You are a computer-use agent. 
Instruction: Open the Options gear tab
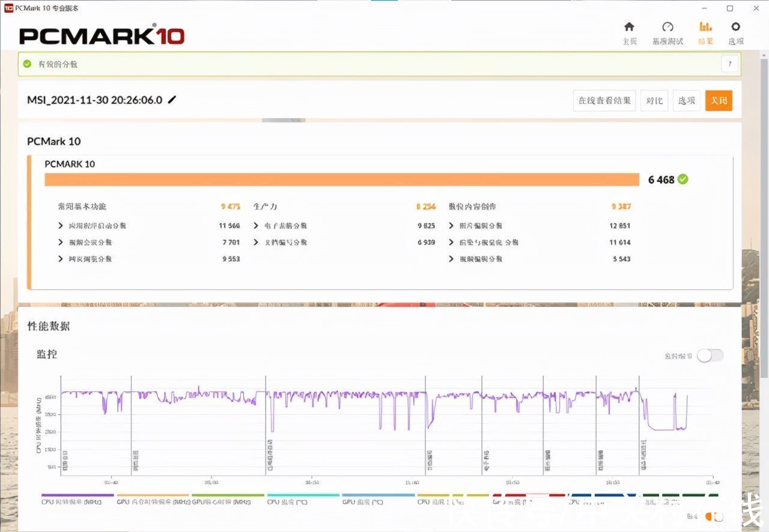pos(736,33)
